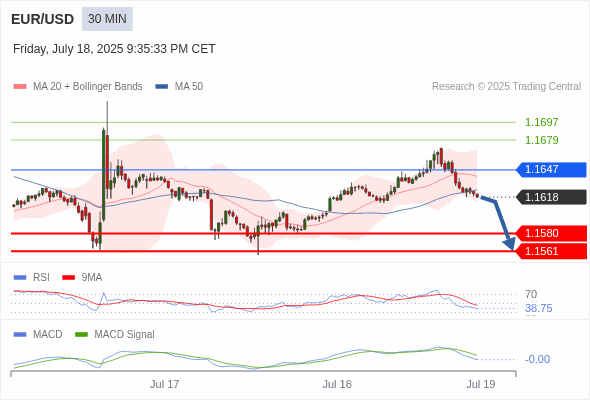The image size is (590, 400).
Task: Click the MACD value -0.00
Action: click(537, 359)
